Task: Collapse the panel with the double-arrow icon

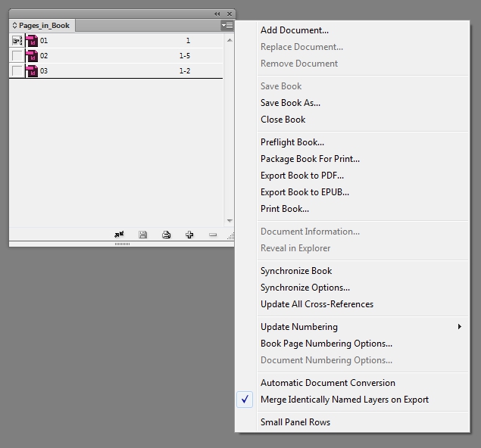Action: 217,14
